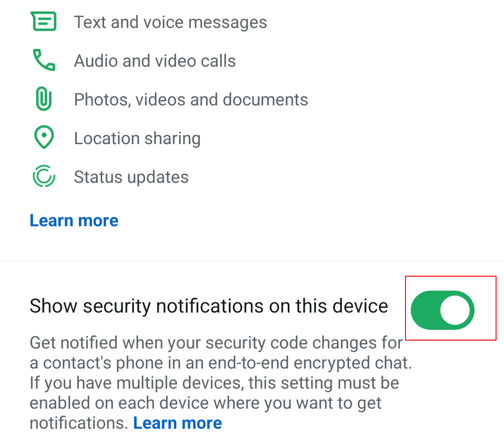This screenshot has height=446, width=504.
Task: Tap the green phone calls icon
Action: pos(43,61)
